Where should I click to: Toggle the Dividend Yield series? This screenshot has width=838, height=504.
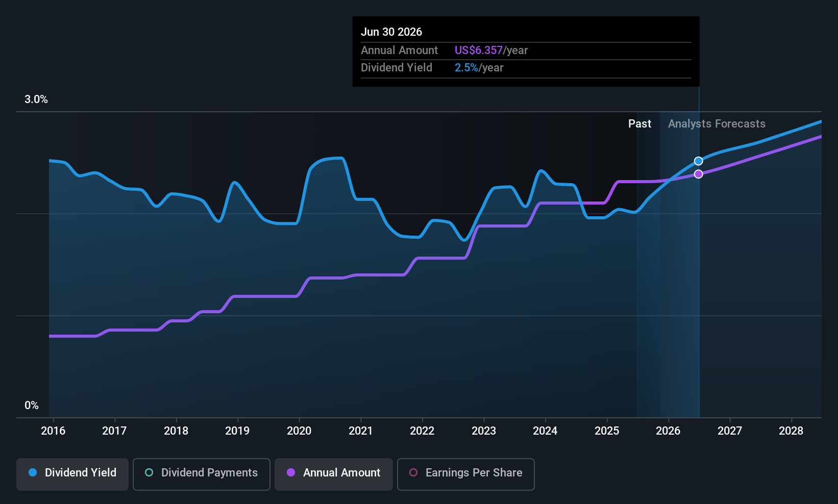(x=72, y=474)
